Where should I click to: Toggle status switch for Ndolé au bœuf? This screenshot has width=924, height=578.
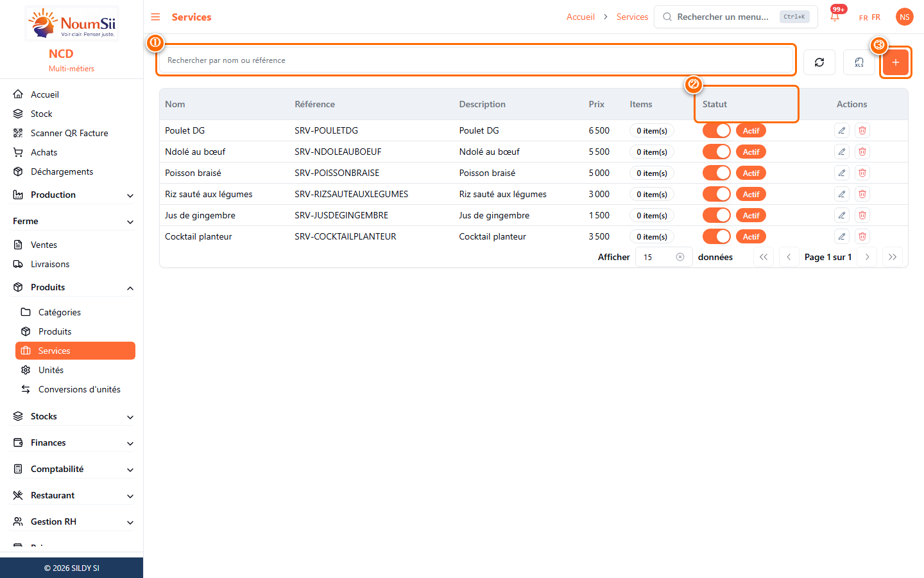click(x=717, y=152)
